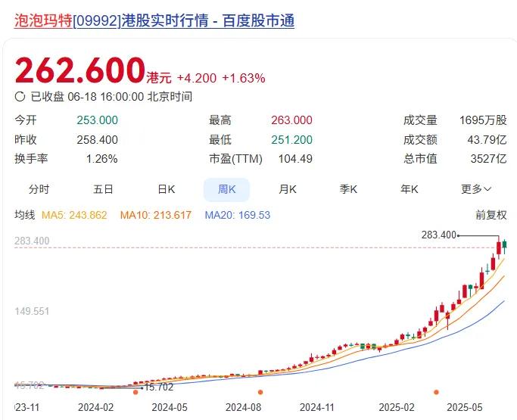Click the orange event marker near 2025-03
The width and height of the screenshot is (517, 420).
(x=436, y=392)
